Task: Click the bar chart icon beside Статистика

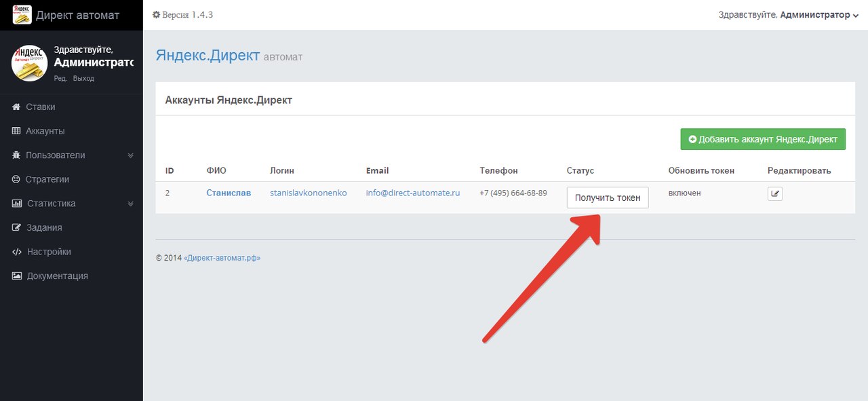Action: (16, 204)
